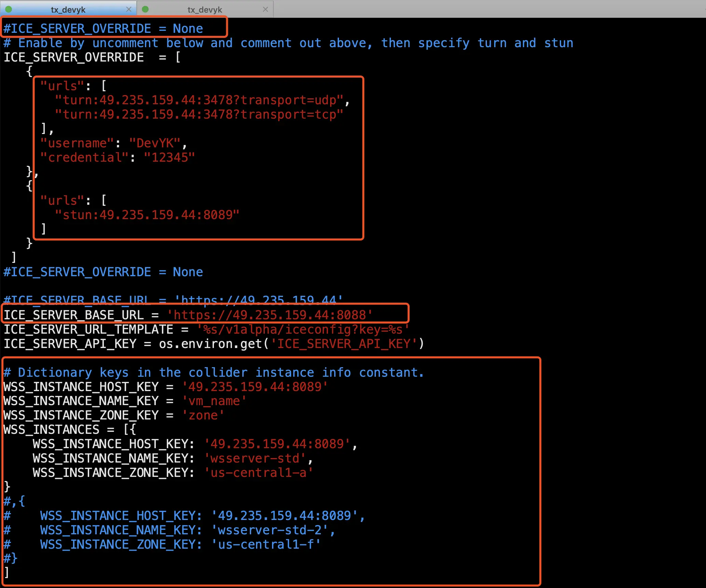
Task: Click the 'Enable by uncomment below' comment line
Action: 288,43
